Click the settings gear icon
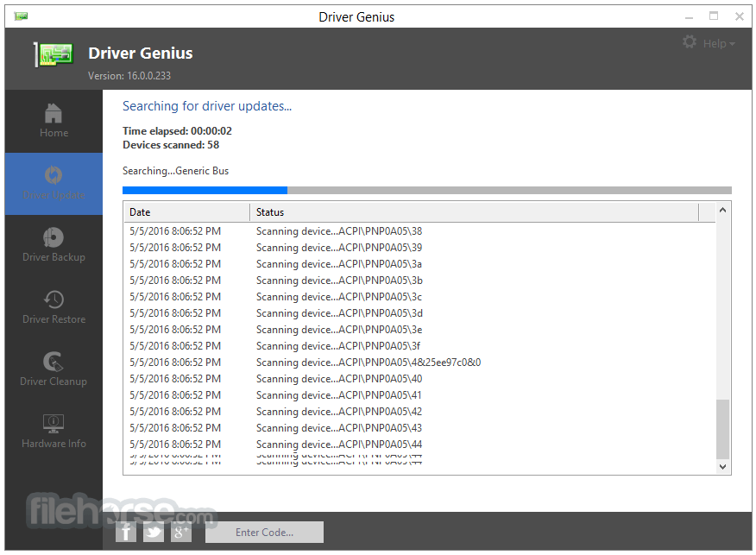756x555 pixels. 690,42
